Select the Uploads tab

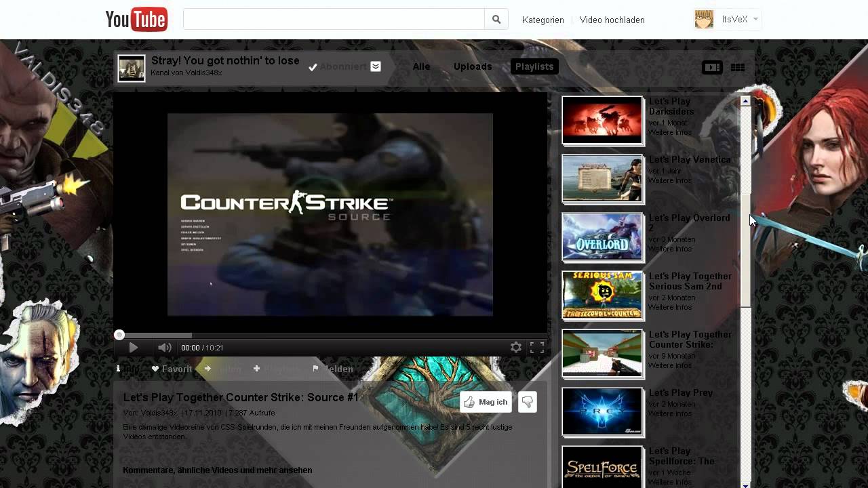click(473, 66)
